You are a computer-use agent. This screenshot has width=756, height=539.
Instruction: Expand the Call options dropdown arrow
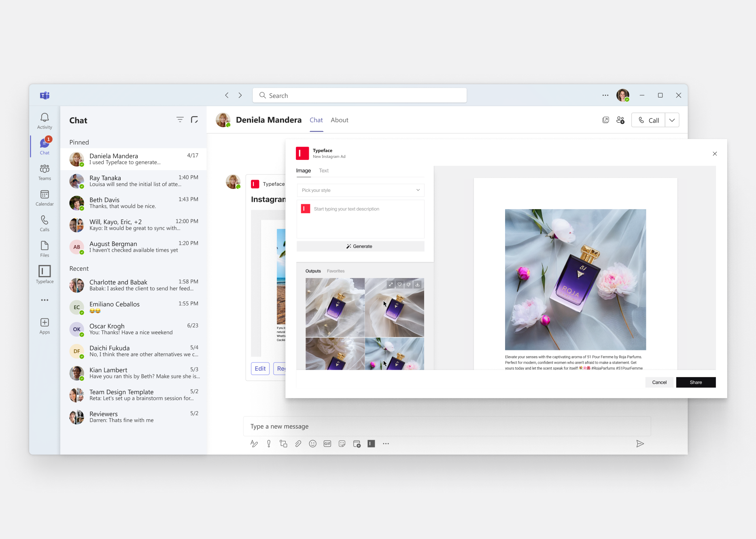click(672, 120)
